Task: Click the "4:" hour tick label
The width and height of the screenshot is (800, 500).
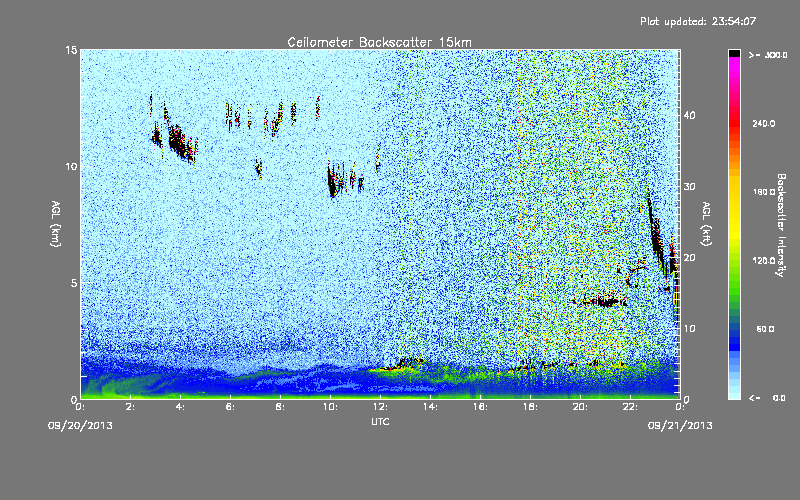Action: (x=181, y=407)
